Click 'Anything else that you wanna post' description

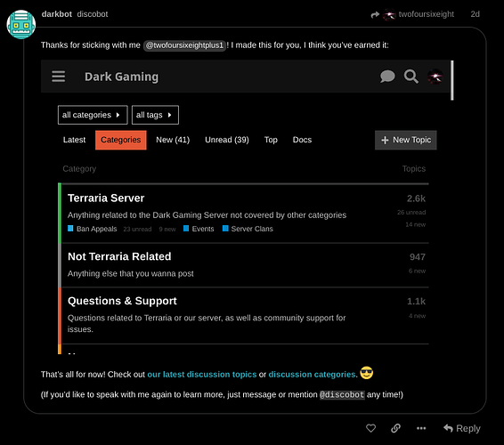pyautogui.click(x=131, y=274)
